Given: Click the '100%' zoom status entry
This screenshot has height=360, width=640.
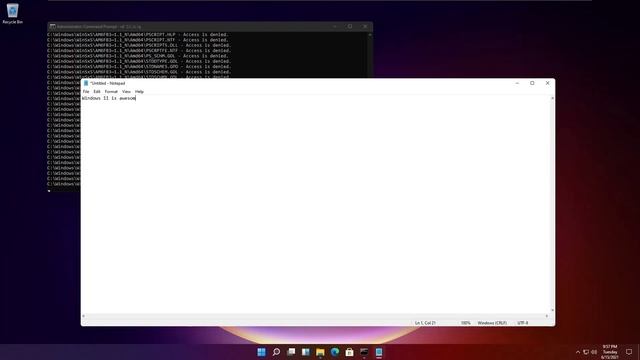Looking at the screenshot, I should [x=466, y=323].
